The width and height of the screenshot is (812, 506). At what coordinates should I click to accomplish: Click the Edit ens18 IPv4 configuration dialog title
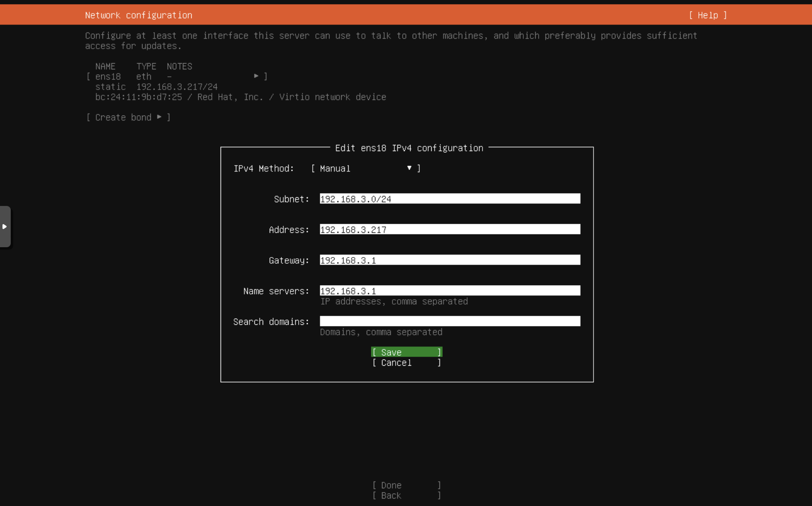tap(409, 148)
